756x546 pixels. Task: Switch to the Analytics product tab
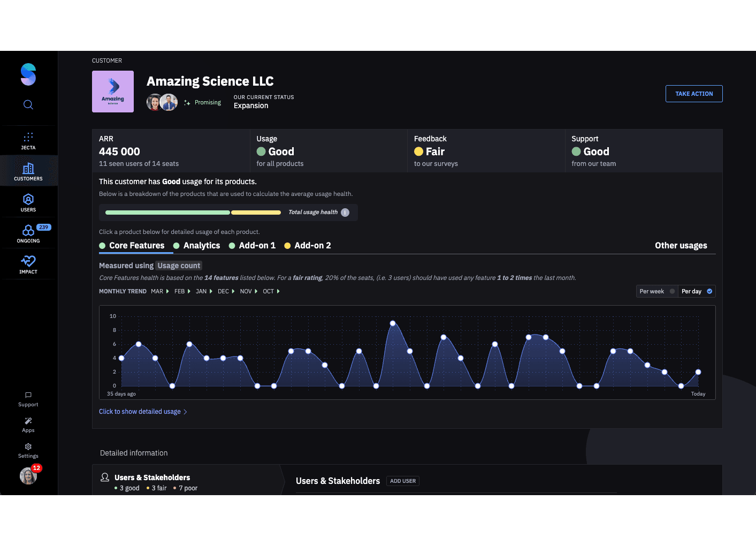click(x=197, y=245)
